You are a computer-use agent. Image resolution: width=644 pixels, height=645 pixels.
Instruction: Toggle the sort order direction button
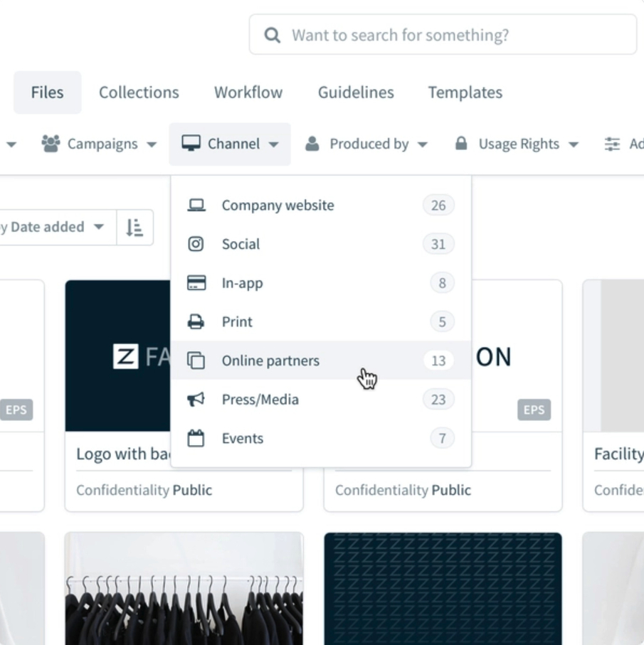coord(134,228)
